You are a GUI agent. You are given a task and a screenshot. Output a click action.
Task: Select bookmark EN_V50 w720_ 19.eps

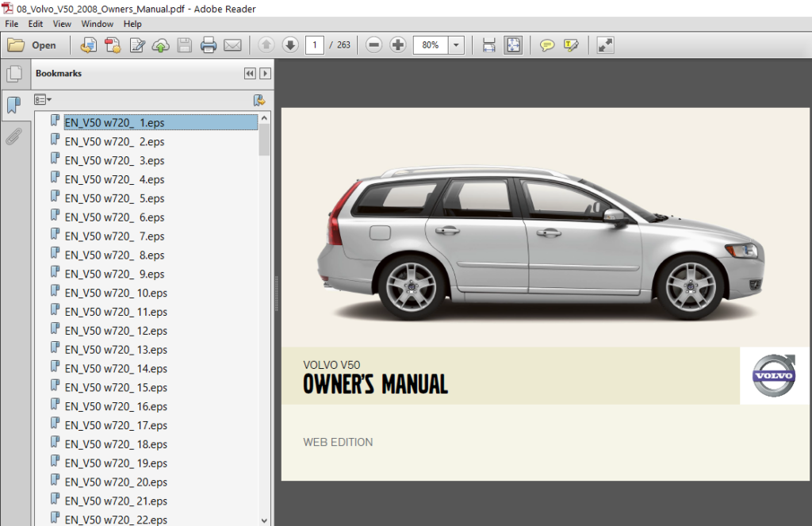[116, 463]
